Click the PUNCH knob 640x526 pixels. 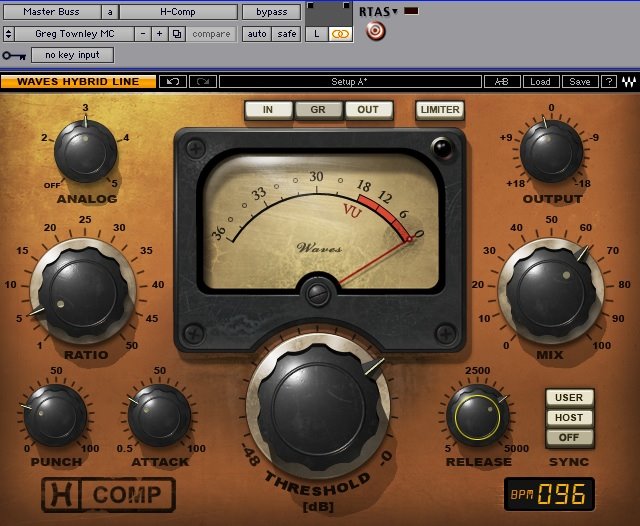(55, 416)
